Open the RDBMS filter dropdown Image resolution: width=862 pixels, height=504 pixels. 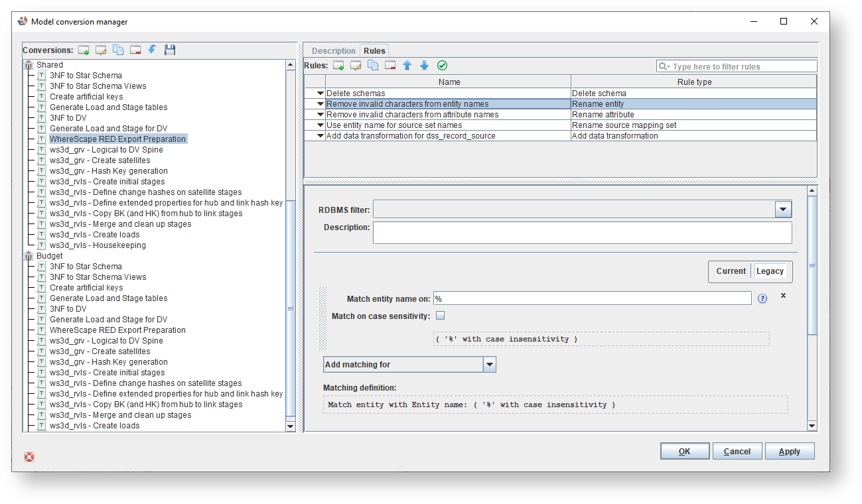[783, 210]
